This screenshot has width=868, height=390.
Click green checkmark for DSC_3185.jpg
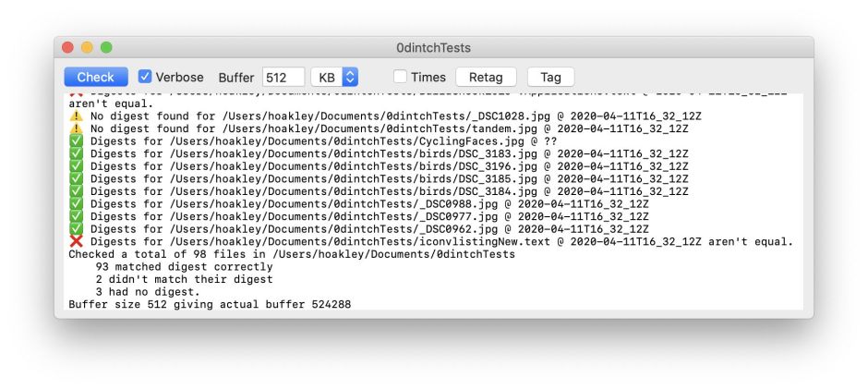click(77, 179)
